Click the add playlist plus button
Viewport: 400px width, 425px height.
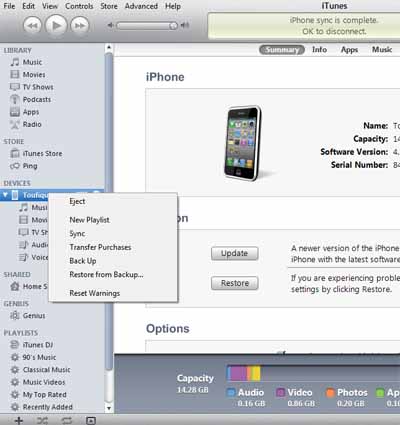pyautogui.click(x=19, y=420)
